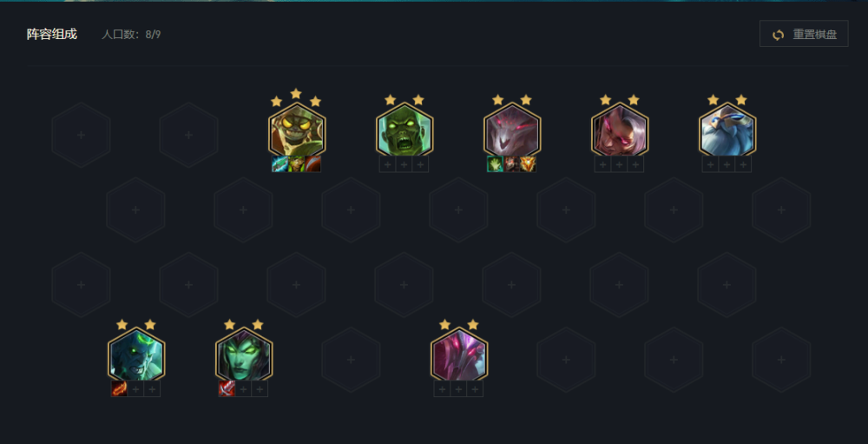
Task: Add item in first slot under zombie champion
Action: pyautogui.click(x=387, y=164)
